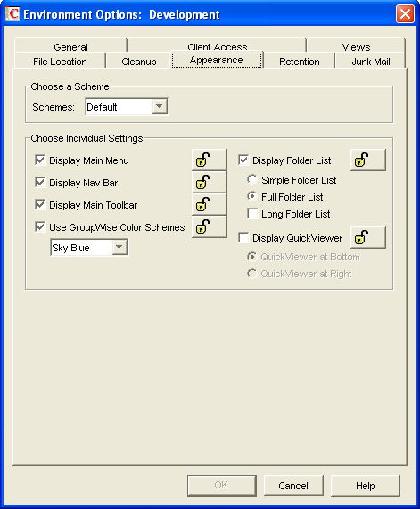Click the lock icon for Display QuickViewer
Screen dimensions: 420x509
368,238
